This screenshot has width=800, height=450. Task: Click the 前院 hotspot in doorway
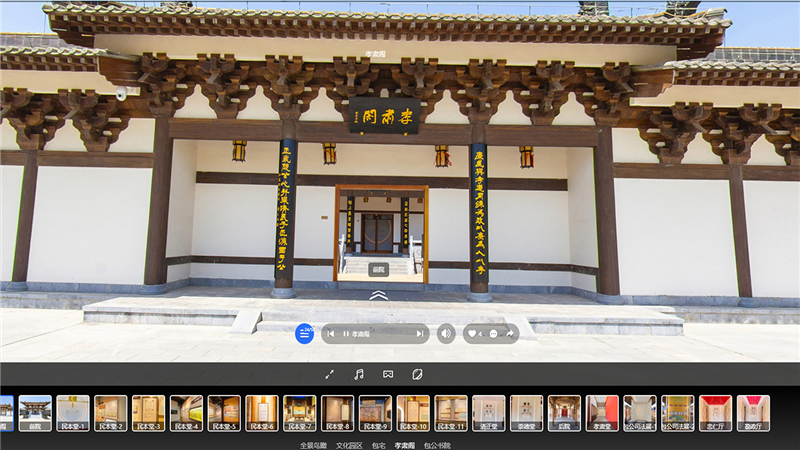coord(378,269)
